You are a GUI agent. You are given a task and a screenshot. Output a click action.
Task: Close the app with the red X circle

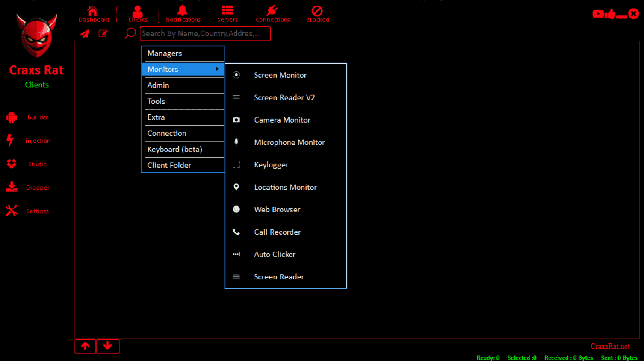click(634, 14)
